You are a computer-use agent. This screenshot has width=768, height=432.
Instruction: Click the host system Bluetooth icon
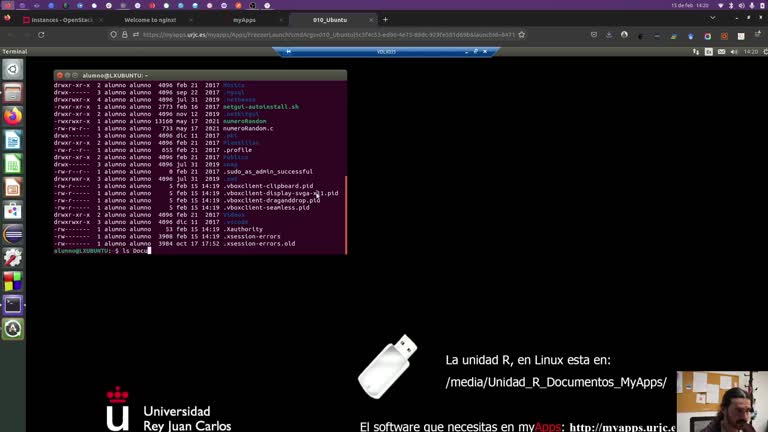click(731, 5)
